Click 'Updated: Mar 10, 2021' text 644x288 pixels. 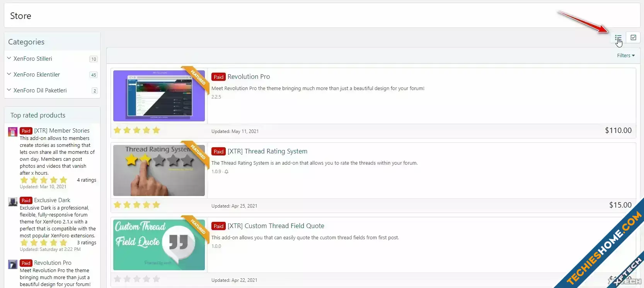(43, 187)
